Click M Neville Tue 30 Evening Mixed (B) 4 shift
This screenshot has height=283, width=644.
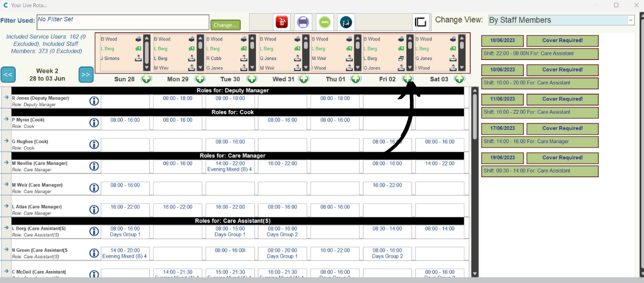[x=230, y=166]
